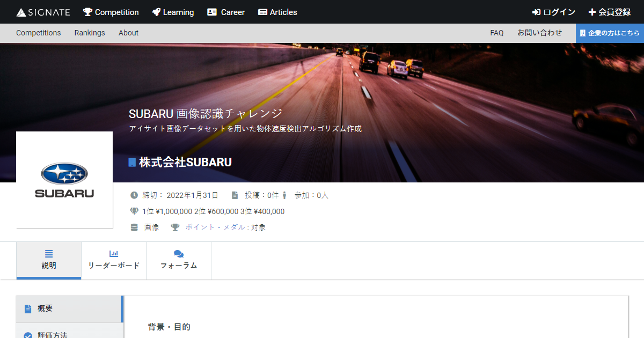Open the ポイント・メダル link

(215, 227)
